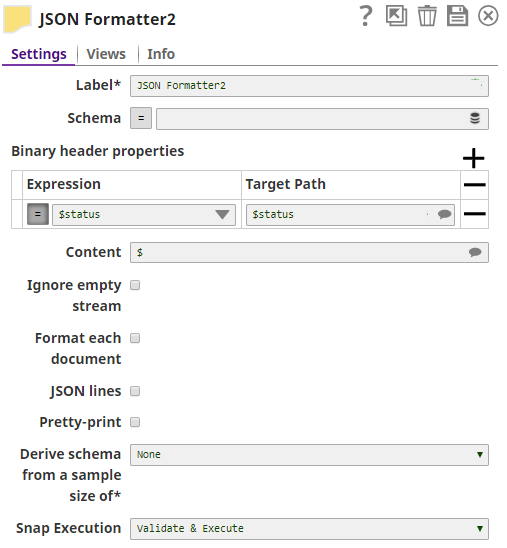507x548 pixels.
Task: Enable Ignore empty stream checkbox
Action: 135,285
